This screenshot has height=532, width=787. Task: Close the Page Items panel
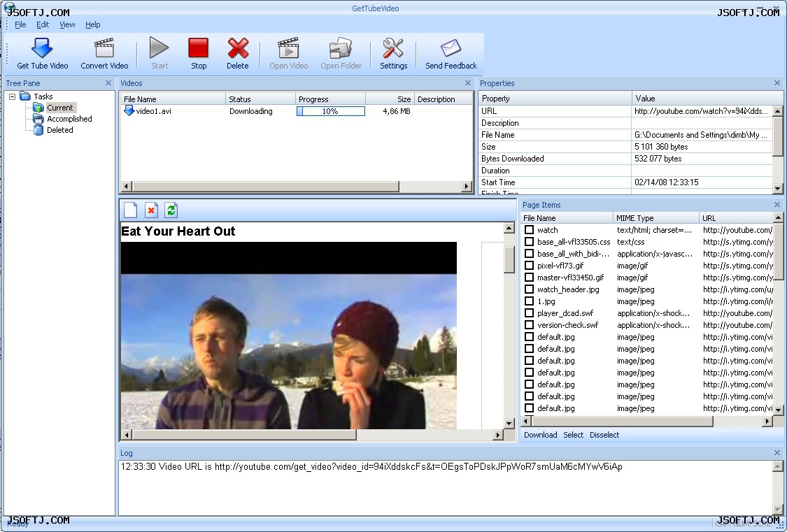(777, 205)
